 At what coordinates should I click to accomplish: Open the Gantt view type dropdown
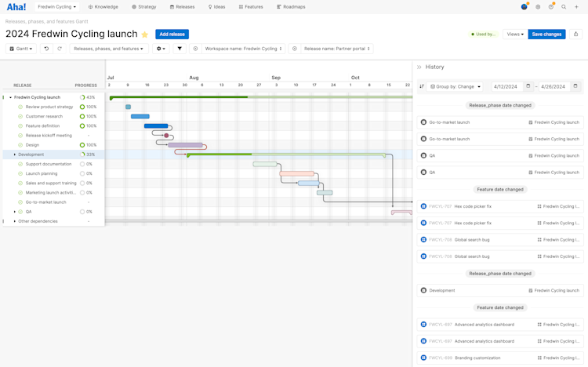click(21, 49)
